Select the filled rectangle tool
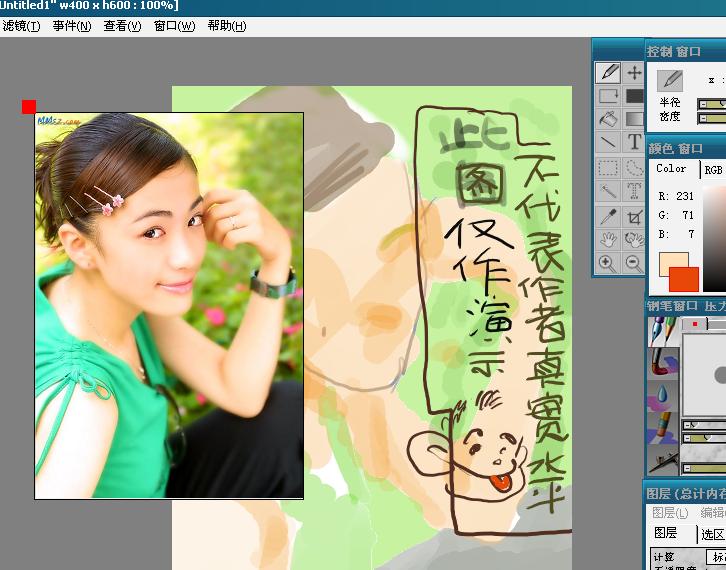726x570 pixels. (634, 96)
